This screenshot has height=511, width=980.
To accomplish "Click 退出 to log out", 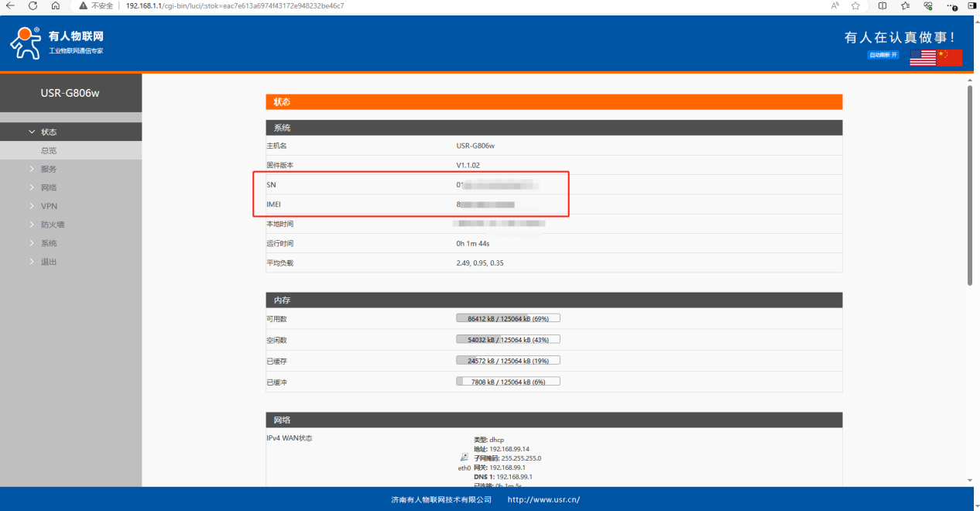I will tap(48, 262).
